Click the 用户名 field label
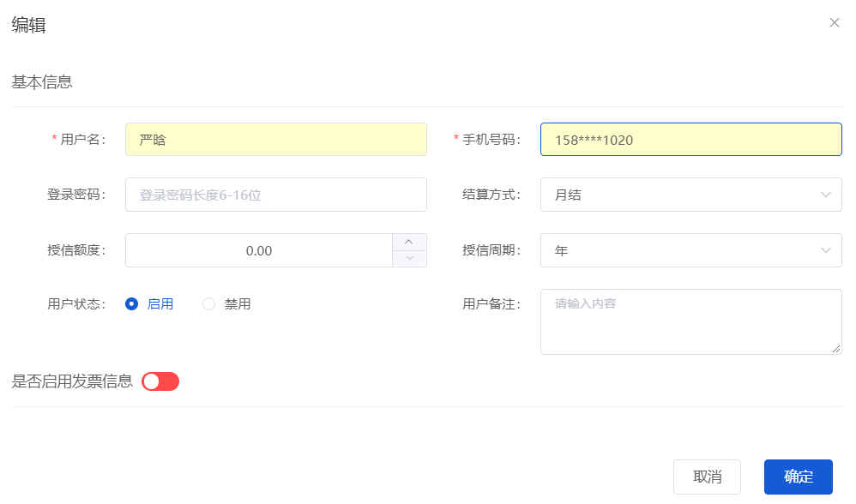This screenshot has width=856, height=504. (x=82, y=140)
